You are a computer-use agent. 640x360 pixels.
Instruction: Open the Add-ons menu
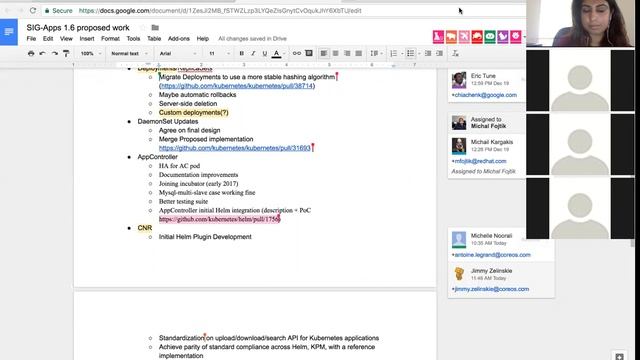point(179,39)
